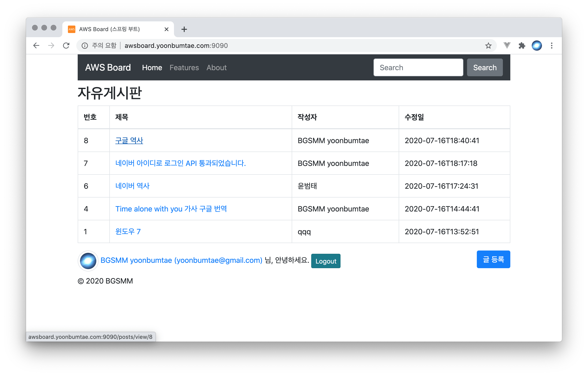Click the browser back arrow
The height and width of the screenshot is (376, 588).
click(x=36, y=46)
